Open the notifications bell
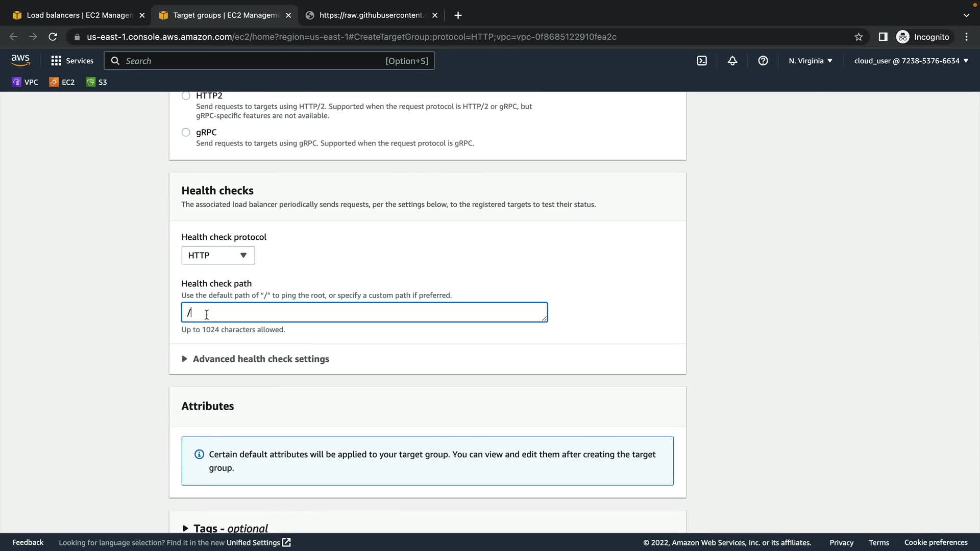 (x=732, y=61)
